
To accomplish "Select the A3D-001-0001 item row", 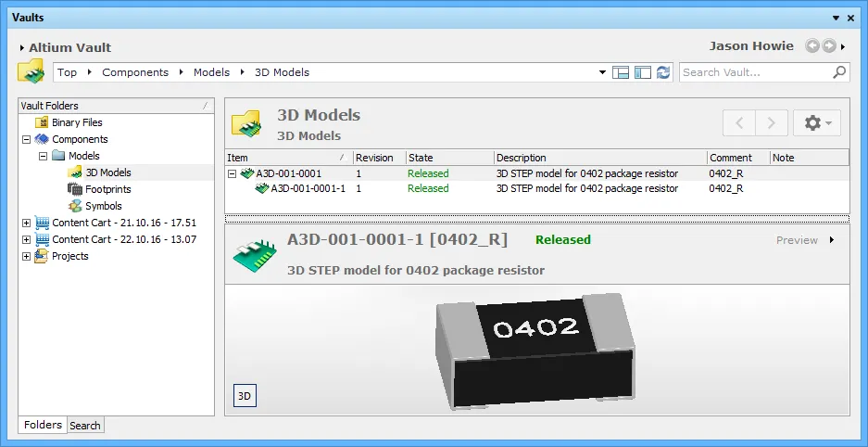I will tap(537, 173).
